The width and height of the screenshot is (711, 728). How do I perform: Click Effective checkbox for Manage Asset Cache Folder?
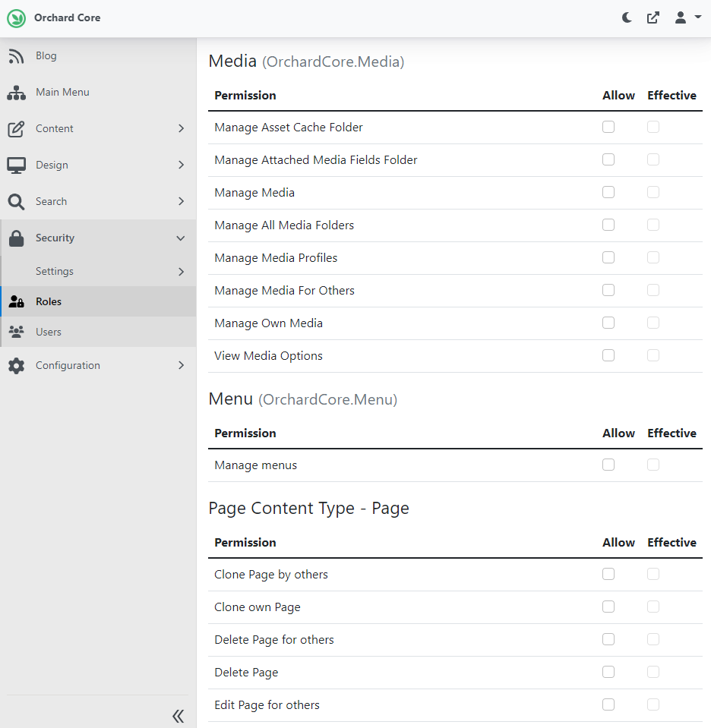653,127
